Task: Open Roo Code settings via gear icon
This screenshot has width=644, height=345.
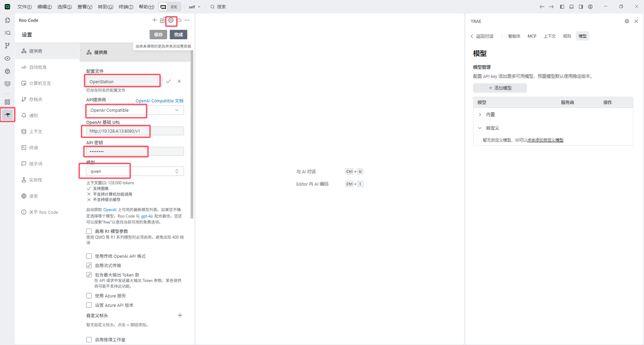Action: click(171, 21)
